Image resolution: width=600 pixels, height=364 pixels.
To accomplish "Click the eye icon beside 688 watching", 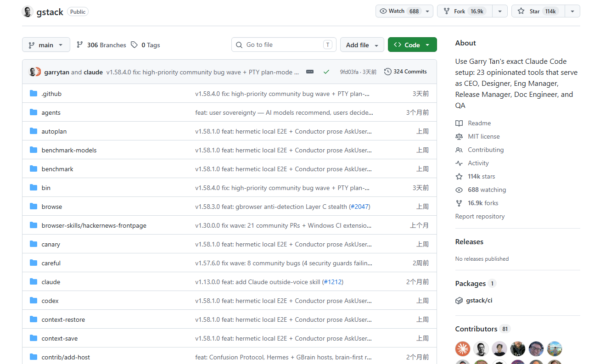I will (459, 190).
